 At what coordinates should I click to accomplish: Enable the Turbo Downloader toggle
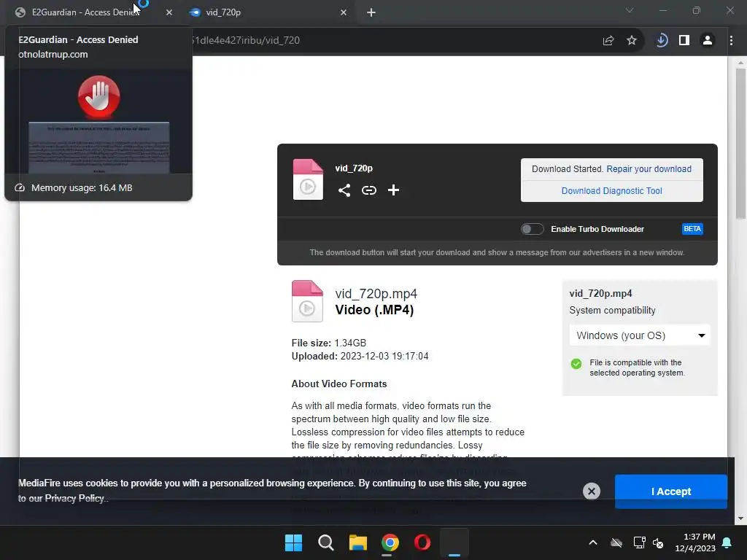click(532, 229)
